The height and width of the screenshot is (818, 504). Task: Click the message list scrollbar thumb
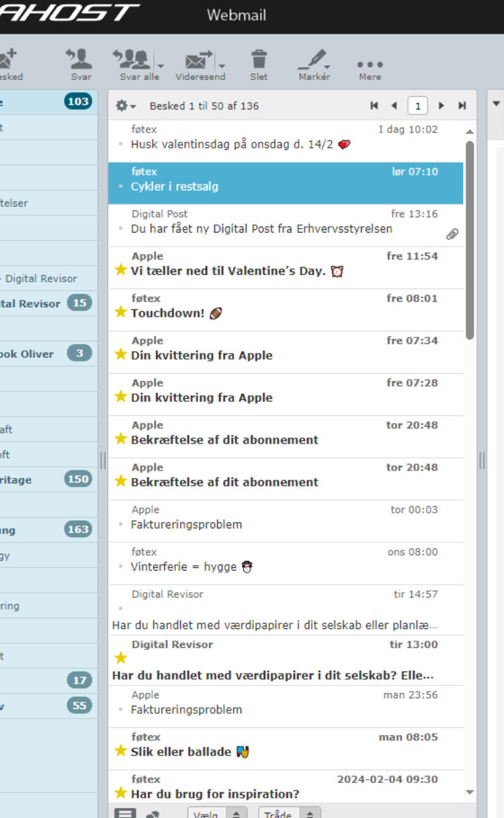[x=470, y=239]
